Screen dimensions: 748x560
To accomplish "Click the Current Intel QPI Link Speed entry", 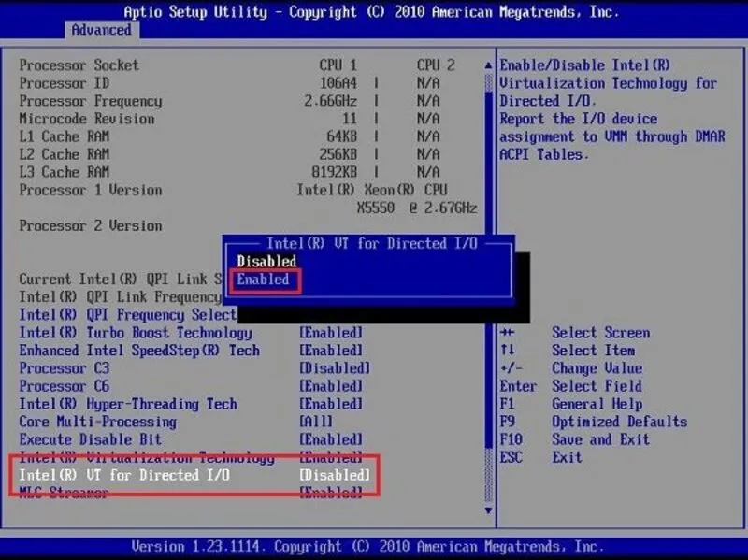I will tap(122, 280).
